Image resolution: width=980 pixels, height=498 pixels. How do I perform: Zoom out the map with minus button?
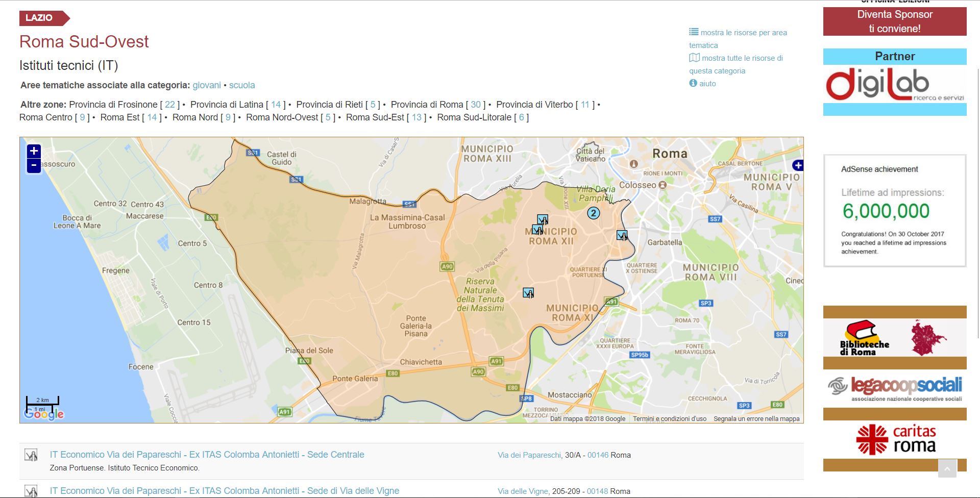pos(34,165)
